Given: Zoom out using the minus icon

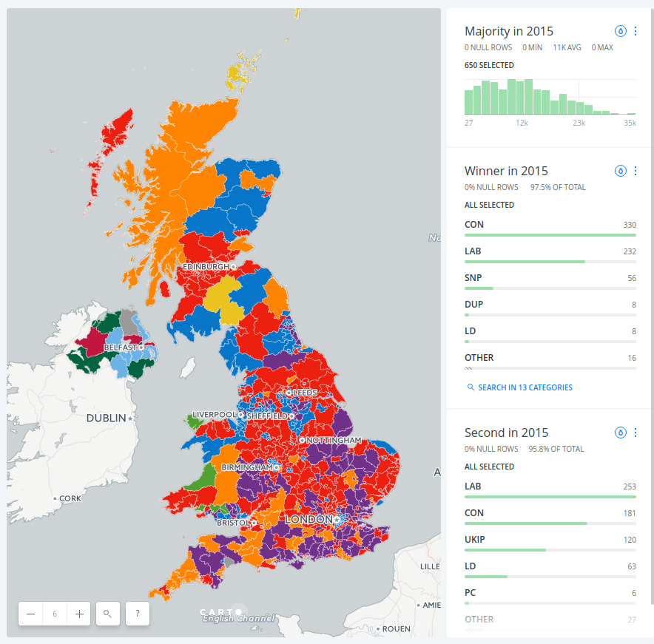Looking at the screenshot, I should click(30, 614).
